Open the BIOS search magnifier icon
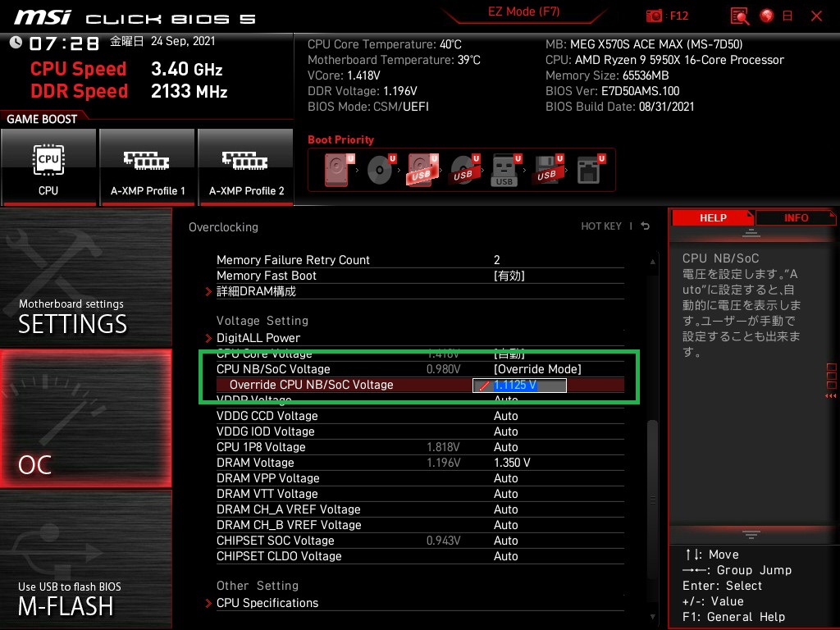840x630 pixels. click(x=740, y=16)
